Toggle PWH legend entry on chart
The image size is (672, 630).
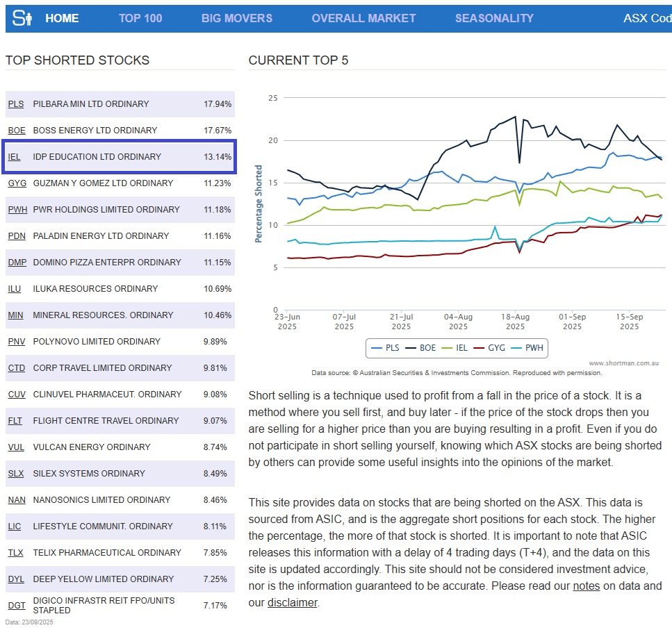coord(526,348)
